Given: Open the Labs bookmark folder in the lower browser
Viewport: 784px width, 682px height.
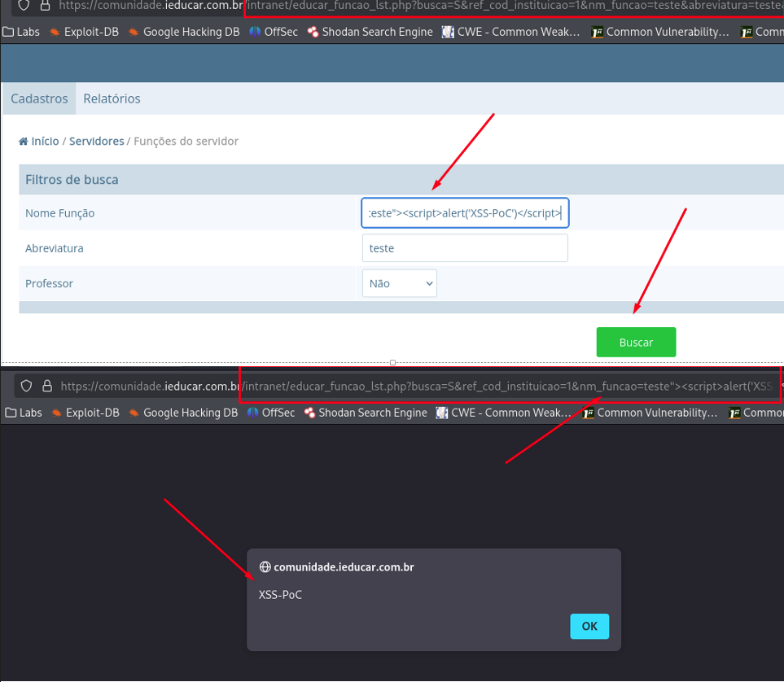Looking at the screenshot, I should (24, 413).
